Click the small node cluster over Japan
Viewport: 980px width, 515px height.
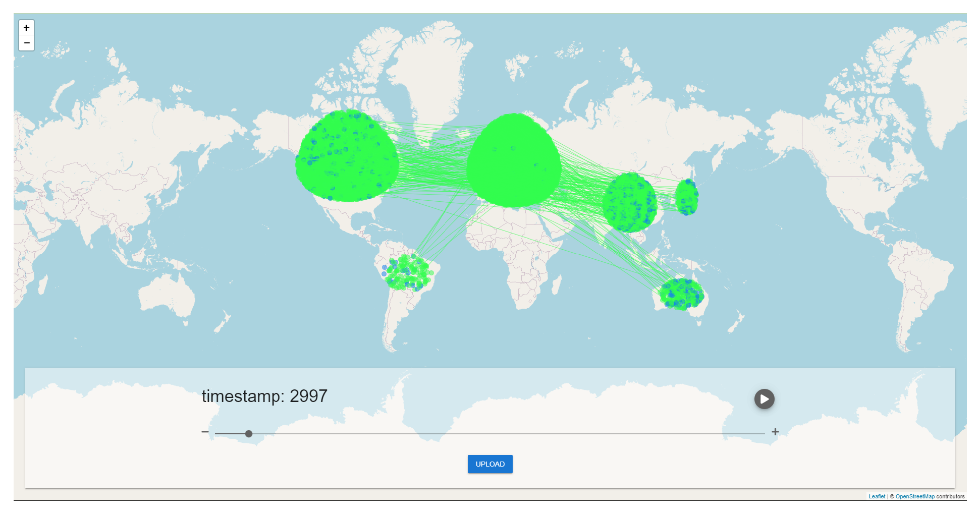click(686, 197)
